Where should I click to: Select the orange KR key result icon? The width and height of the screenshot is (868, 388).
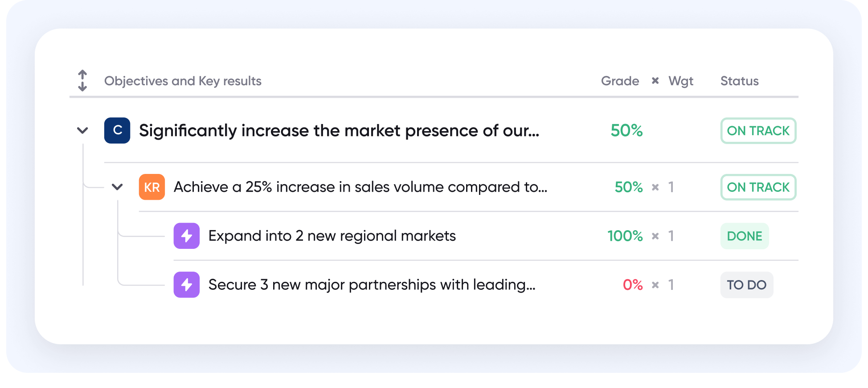152,187
